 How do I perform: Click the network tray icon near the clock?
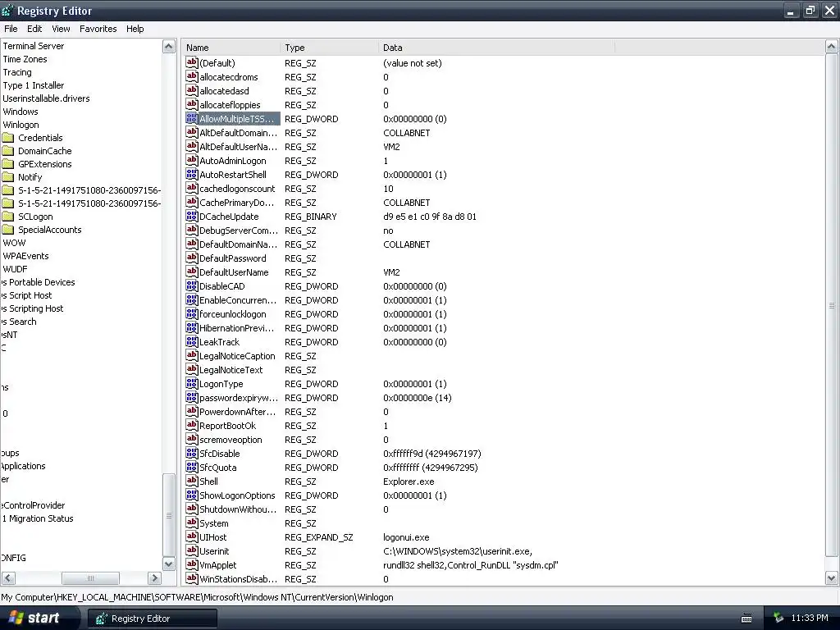tap(778, 618)
